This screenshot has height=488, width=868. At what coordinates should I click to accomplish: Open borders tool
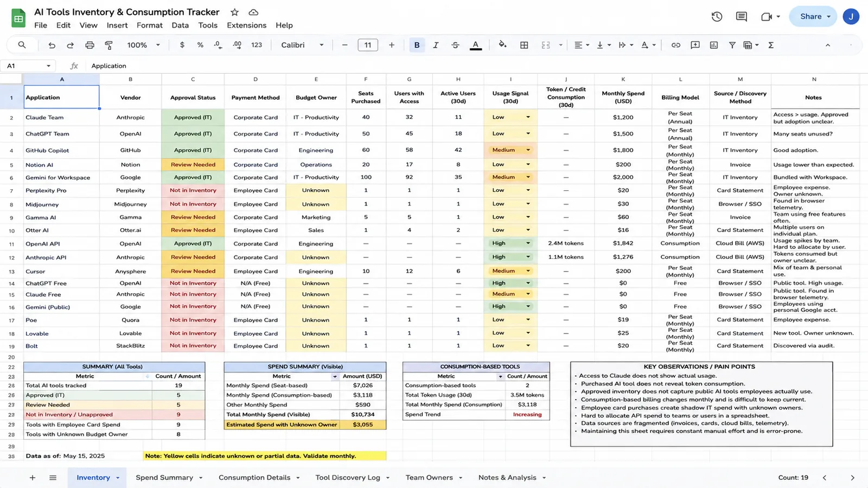(524, 45)
